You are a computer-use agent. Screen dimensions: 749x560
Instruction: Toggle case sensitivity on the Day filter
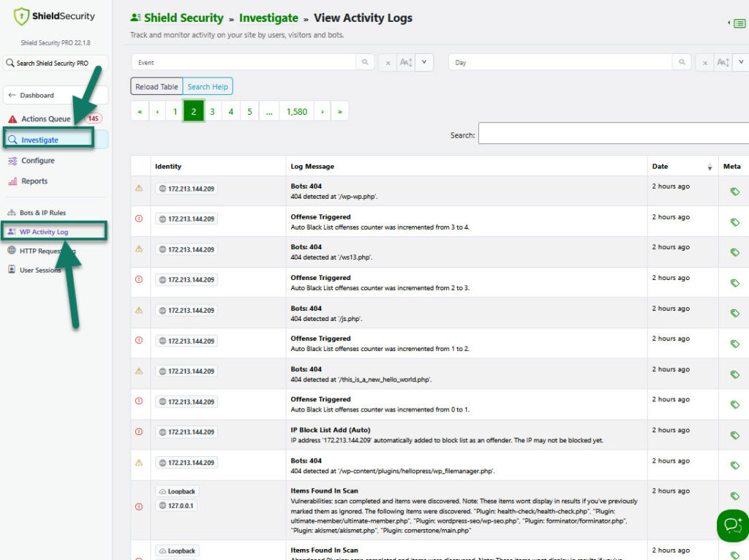click(x=723, y=63)
